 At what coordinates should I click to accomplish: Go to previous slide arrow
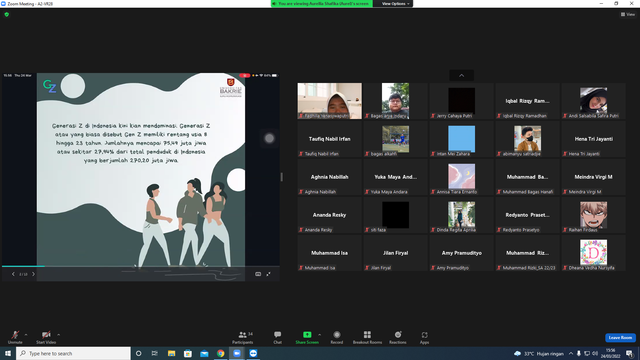[x=13, y=274]
